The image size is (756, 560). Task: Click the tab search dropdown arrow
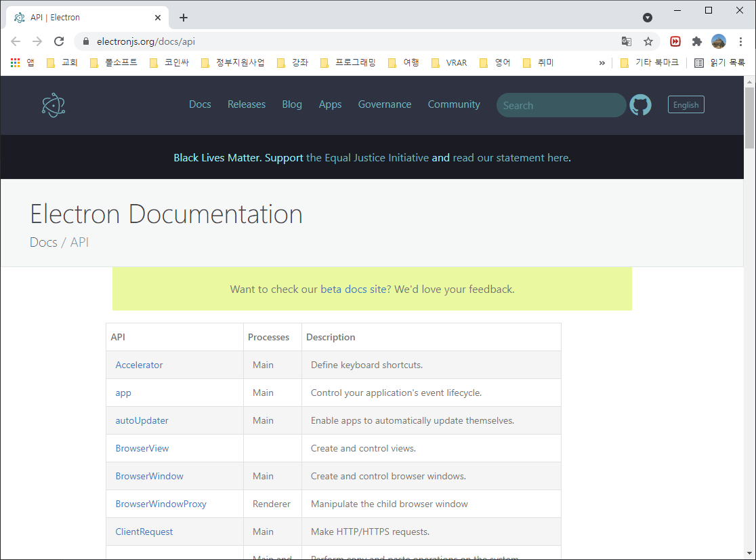tap(648, 18)
